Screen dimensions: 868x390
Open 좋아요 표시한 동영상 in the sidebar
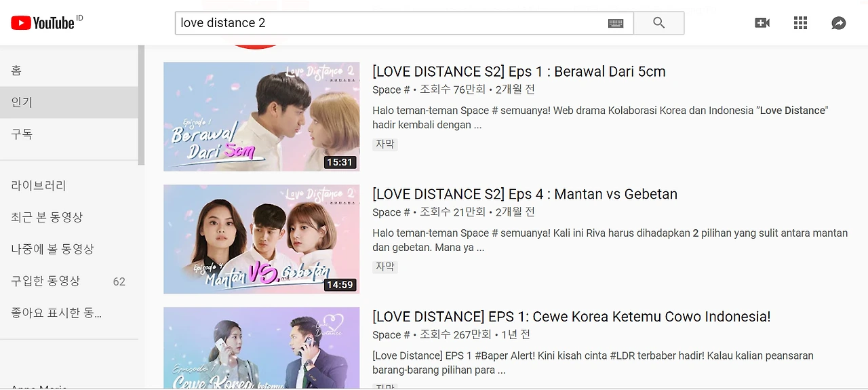69,313
